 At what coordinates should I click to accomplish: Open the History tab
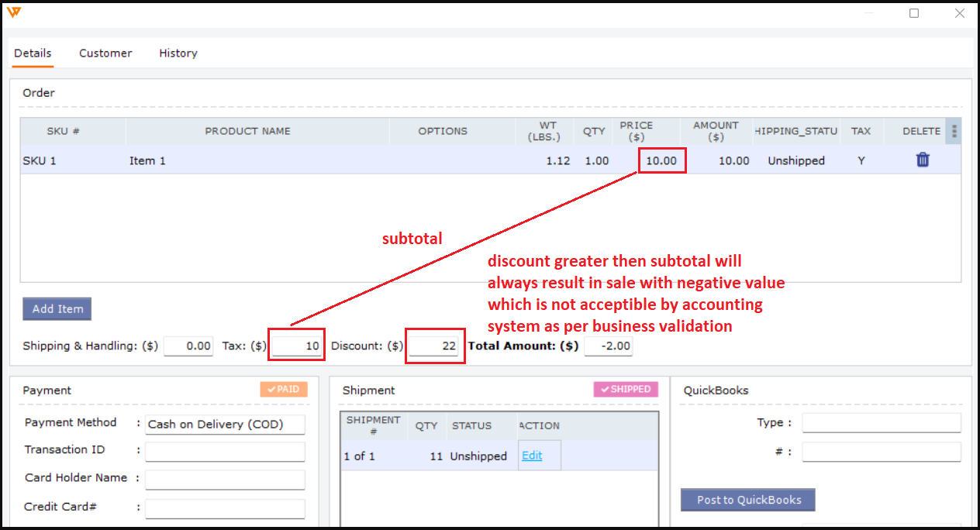coord(178,53)
